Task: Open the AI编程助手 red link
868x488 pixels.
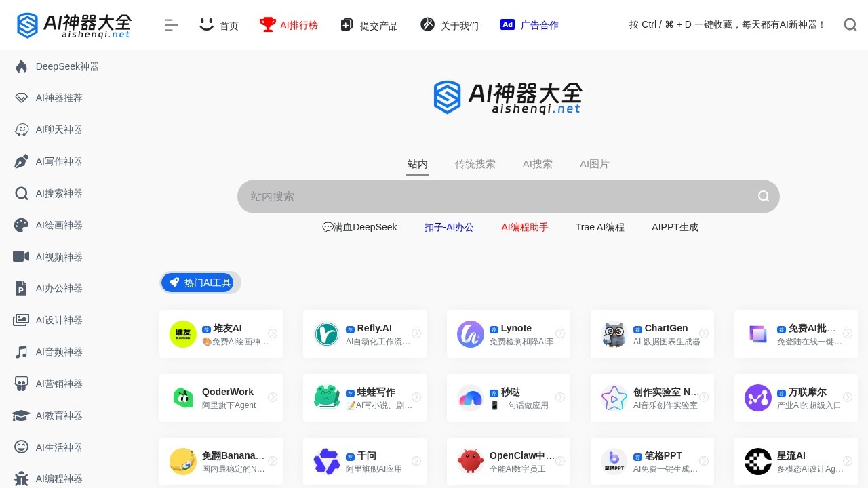Action: pyautogui.click(x=524, y=227)
